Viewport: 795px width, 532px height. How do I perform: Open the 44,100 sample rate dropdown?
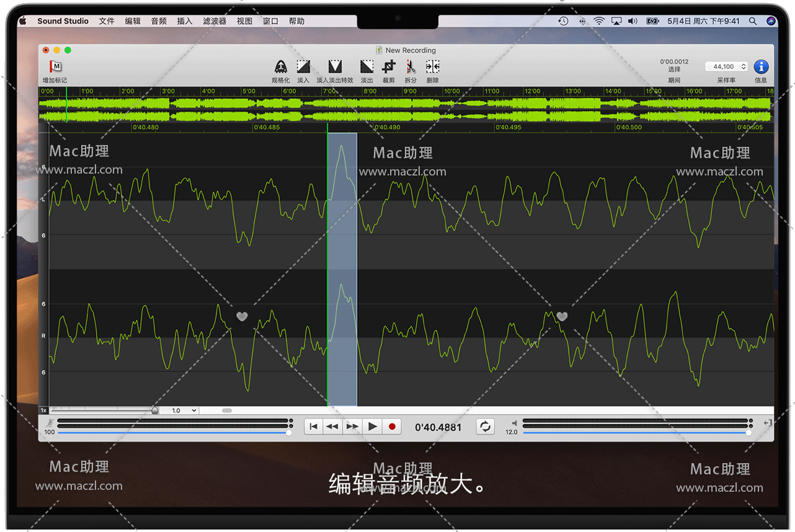[x=726, y=66]
